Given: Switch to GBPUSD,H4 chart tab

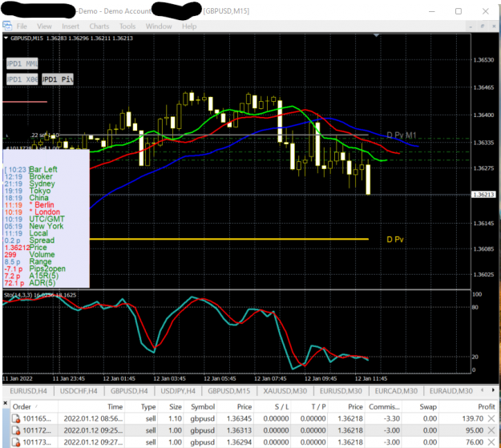Looking at the screenshot, I should point(129,391).
